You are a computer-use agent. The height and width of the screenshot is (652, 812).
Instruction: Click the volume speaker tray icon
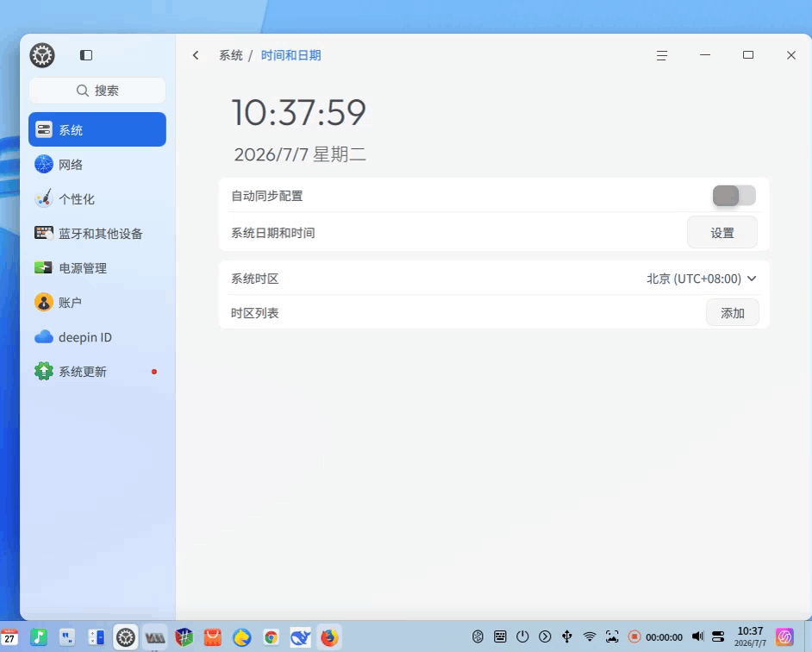coord(697,636)
